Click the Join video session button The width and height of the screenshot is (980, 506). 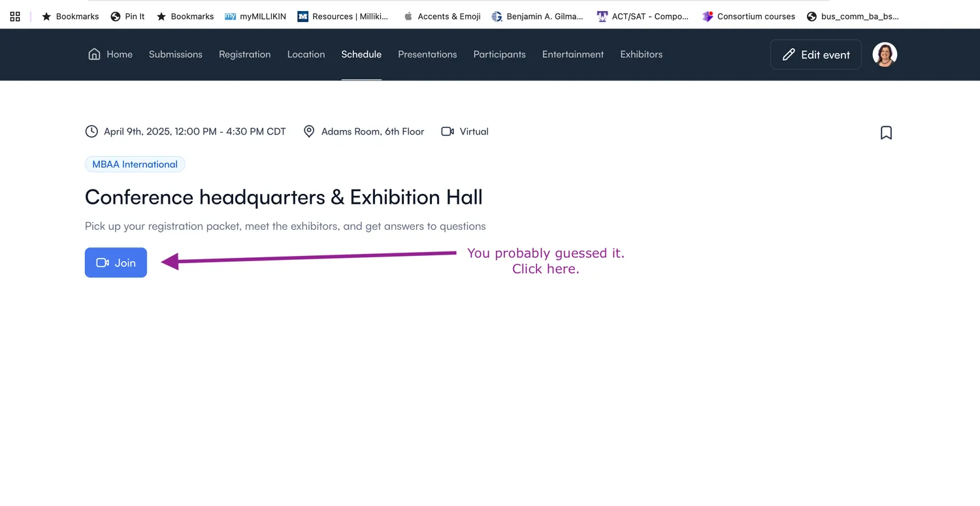tap(116, 262)
